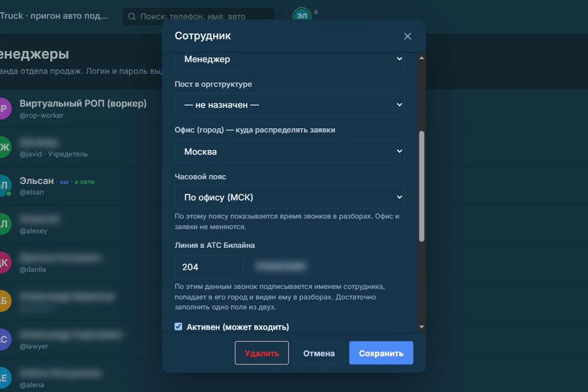Click the search magnifier icon
588x392 pixels.
point(132,17)
